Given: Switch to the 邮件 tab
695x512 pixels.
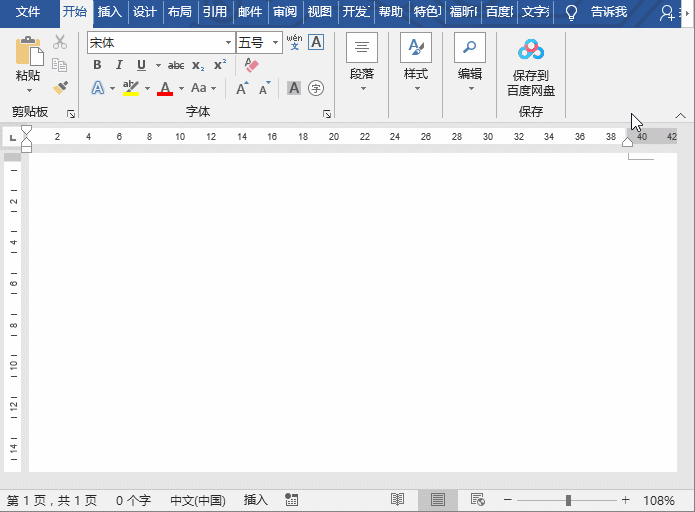Looking at the screenshot, I should click(x=250, y=12).
